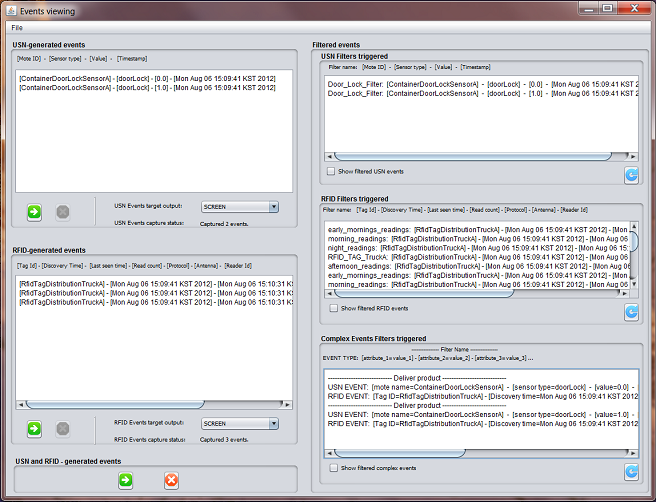Open RFID Events target output dropdown
Screen dimensions: 656x502
(x=239, y=423)
